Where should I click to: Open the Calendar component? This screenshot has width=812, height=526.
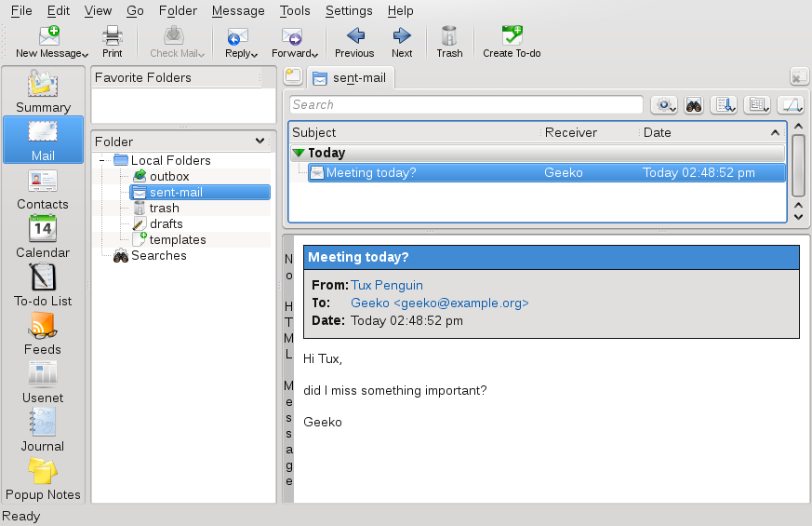click(43, 236)
